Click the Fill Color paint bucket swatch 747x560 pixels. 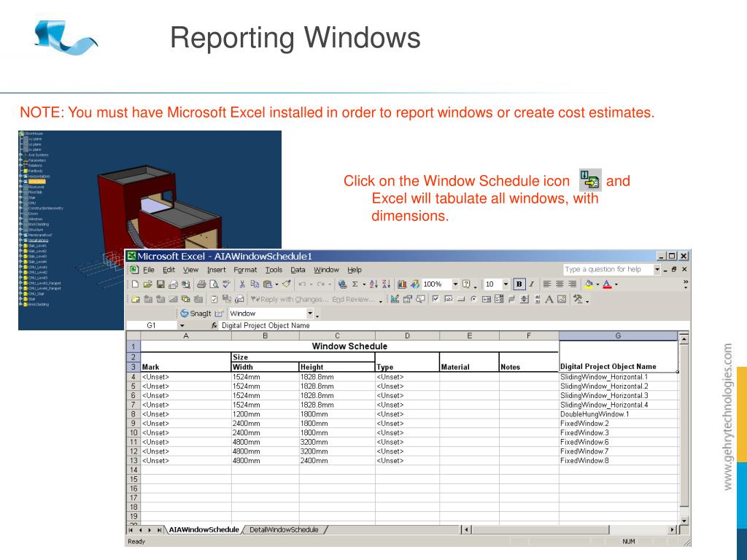[x=589, y=284]
